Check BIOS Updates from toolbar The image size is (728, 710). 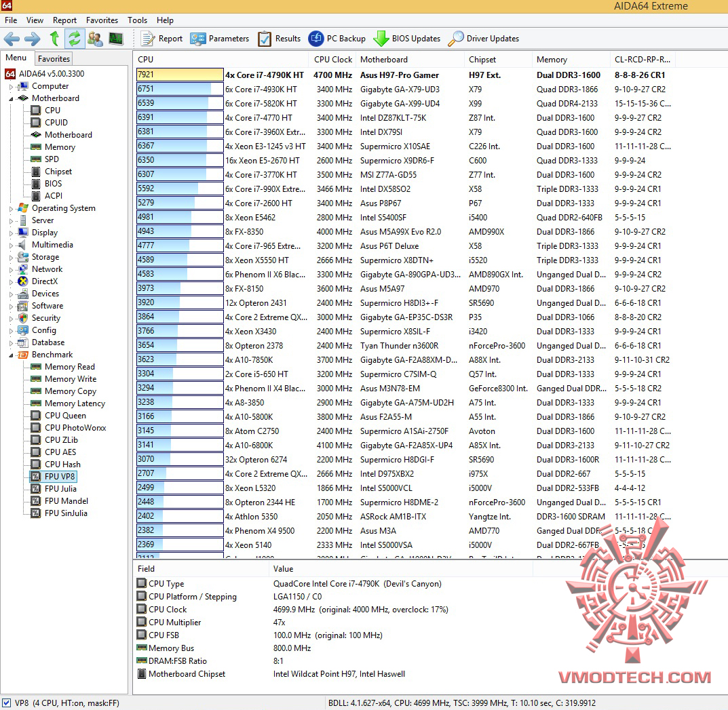(406, 39)
